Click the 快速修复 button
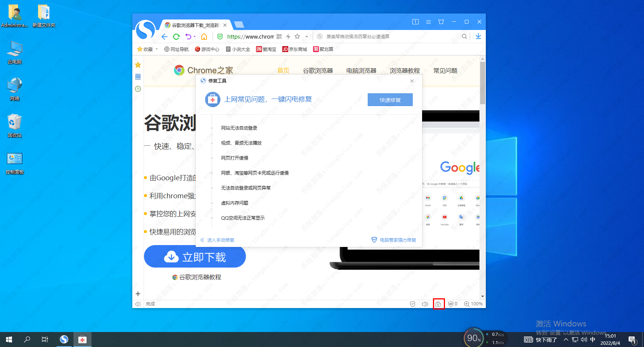644x347 pixels. (390, 100)
